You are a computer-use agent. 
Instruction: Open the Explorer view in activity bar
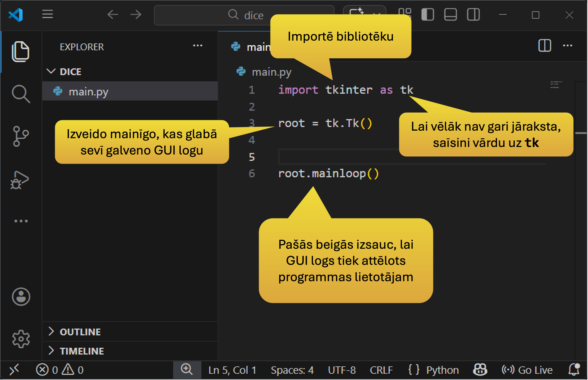point(21,52)
